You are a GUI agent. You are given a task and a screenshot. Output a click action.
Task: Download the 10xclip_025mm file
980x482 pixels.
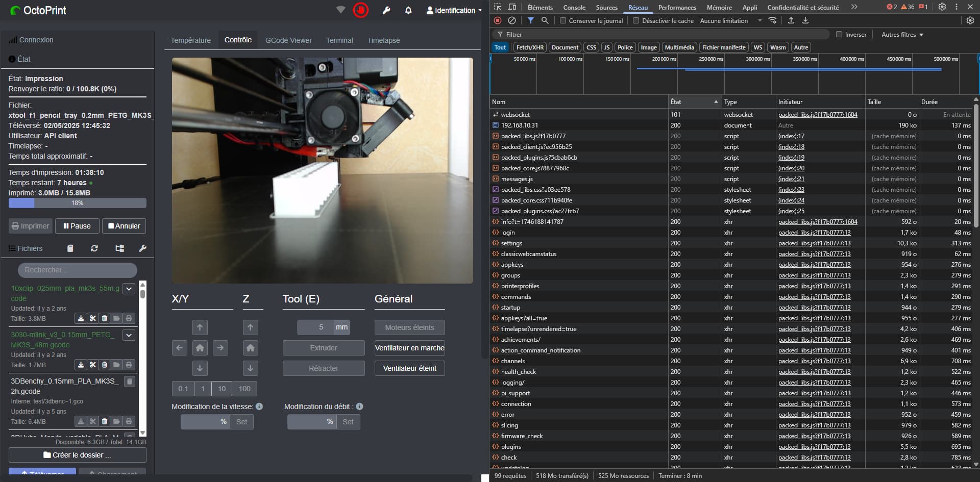[81, 318]
